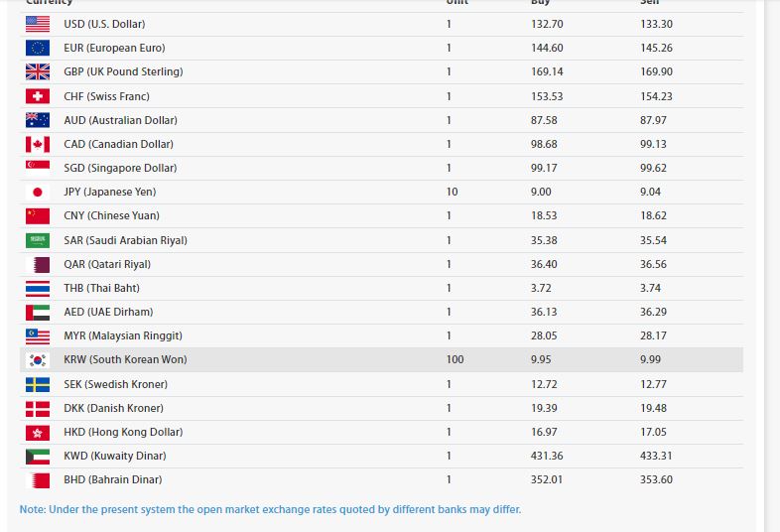Click the Qatari Riyal flag icon
Image resolution: width=780 pixels, height=532 pixels.
pos(38,264)
